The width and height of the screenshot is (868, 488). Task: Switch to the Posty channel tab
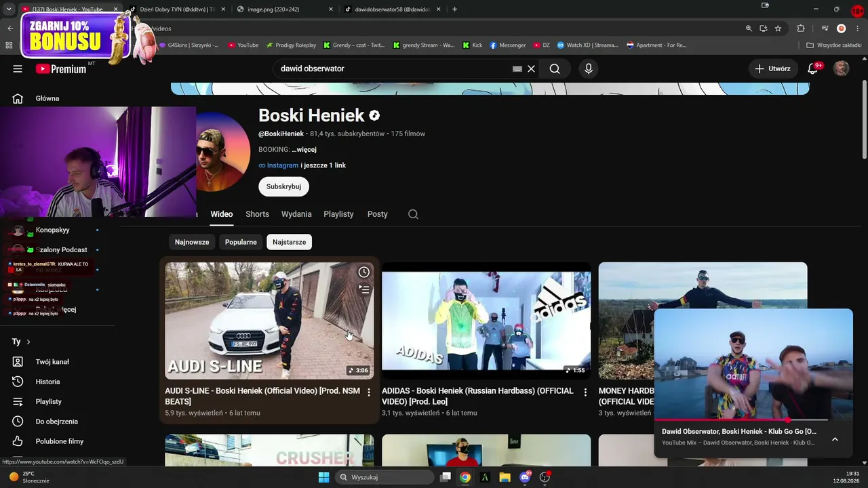(378, 214)
